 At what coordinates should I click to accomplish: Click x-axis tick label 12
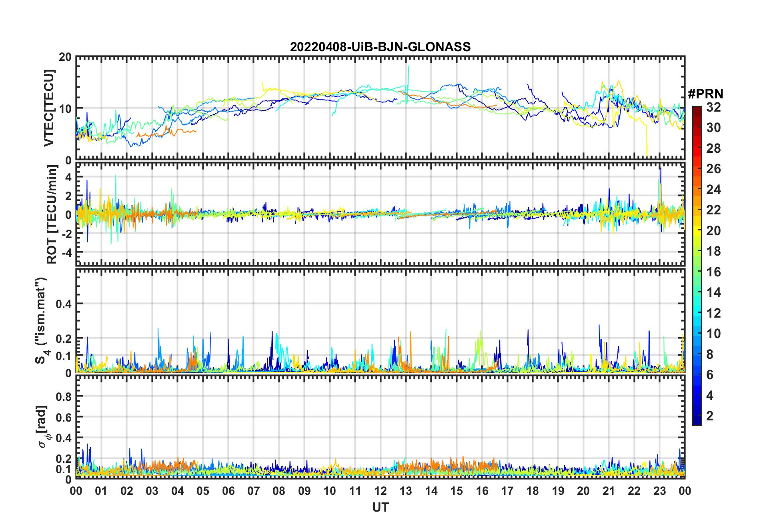pos(380,491)
